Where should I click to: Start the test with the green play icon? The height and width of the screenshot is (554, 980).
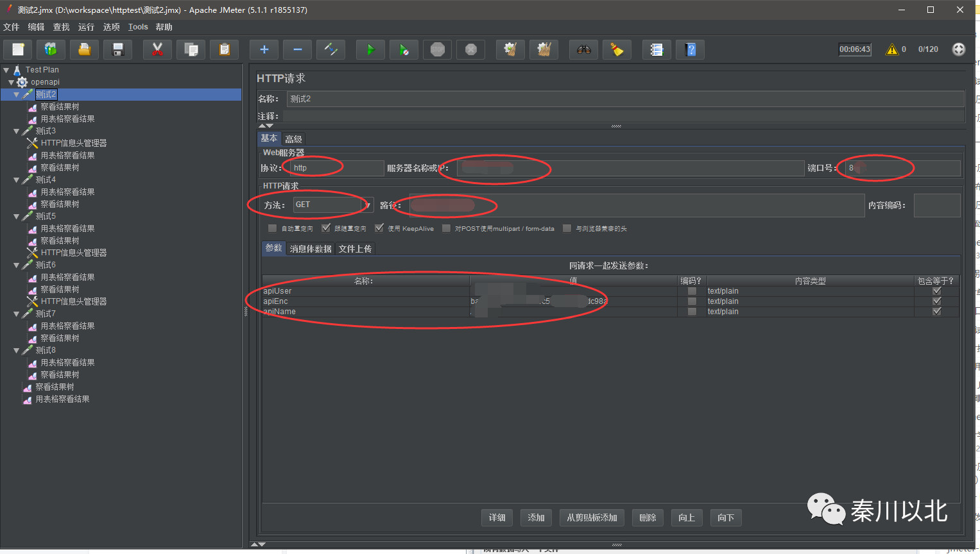tap(370, 49)
